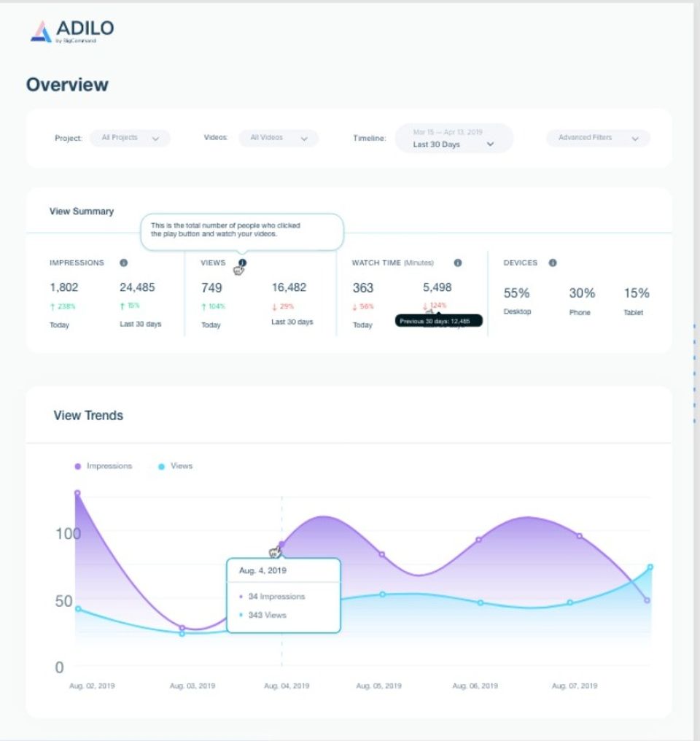Click the 15% Tablet figure
Screen dimensions: 700x741
click(637, 293)
